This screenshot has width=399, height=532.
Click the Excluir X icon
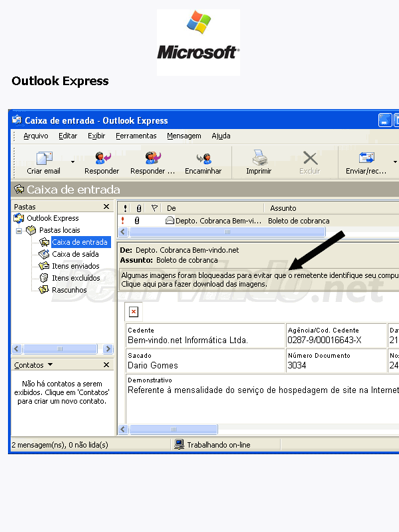pyautogui.click(x=310, y=158)
